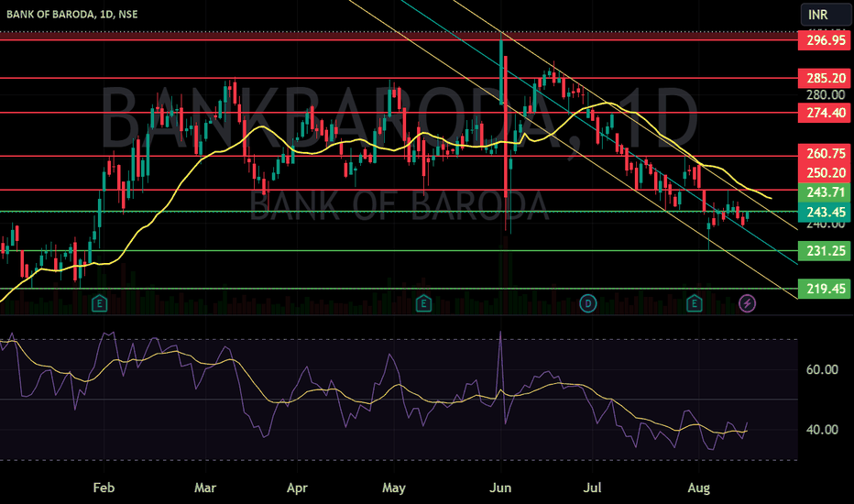
Task: Click the Jun label on time axis
Action: tap(500, 488)
